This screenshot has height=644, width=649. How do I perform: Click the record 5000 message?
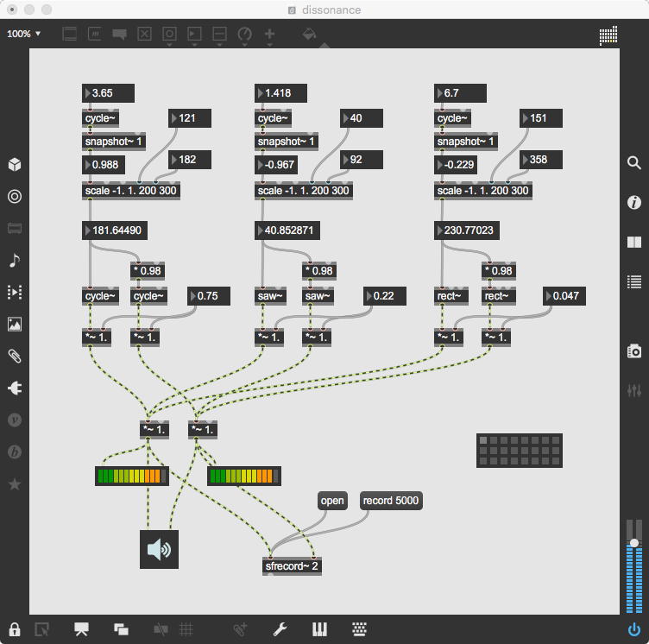[x=391, y=501]
